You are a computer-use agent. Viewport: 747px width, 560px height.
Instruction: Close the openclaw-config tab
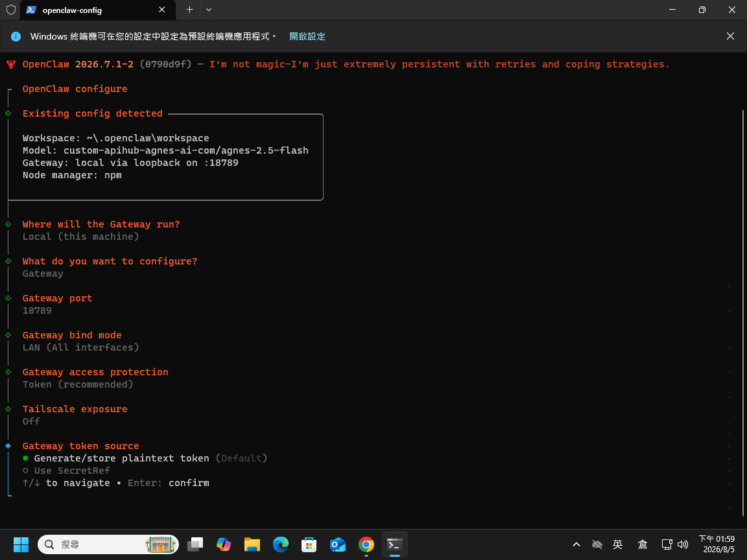162,10
